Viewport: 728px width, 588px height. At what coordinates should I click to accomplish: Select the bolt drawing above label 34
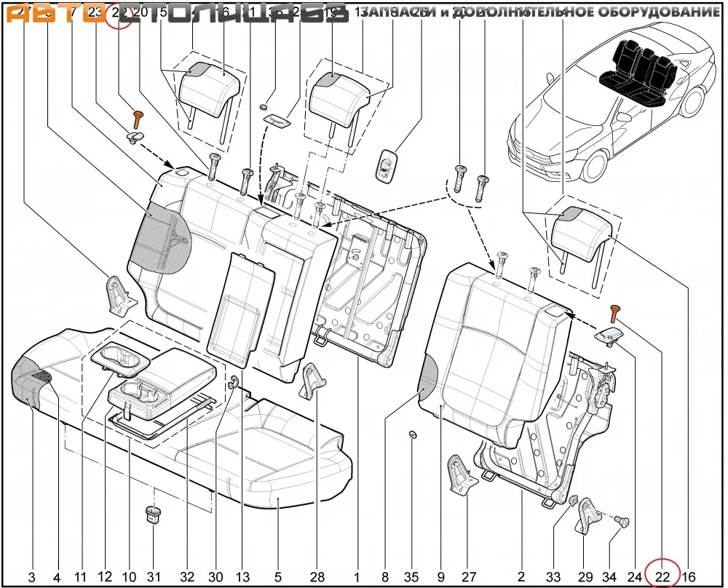[x=622, y=521]
